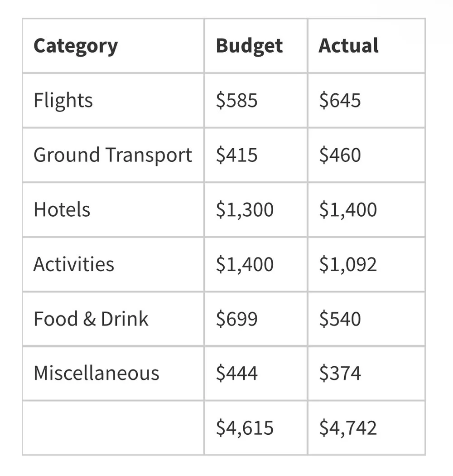Select the total budget cell $4,615
Image resolution: width=453 pixels, height=476 pixels.
tap(256, 428)
